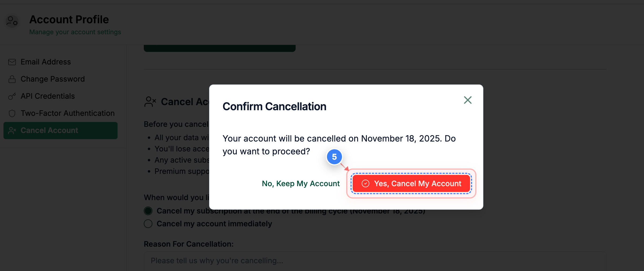The height and width of the screenshot is (271, 644).
Task: Click No, Keep My Account
Action: [300, 184]
